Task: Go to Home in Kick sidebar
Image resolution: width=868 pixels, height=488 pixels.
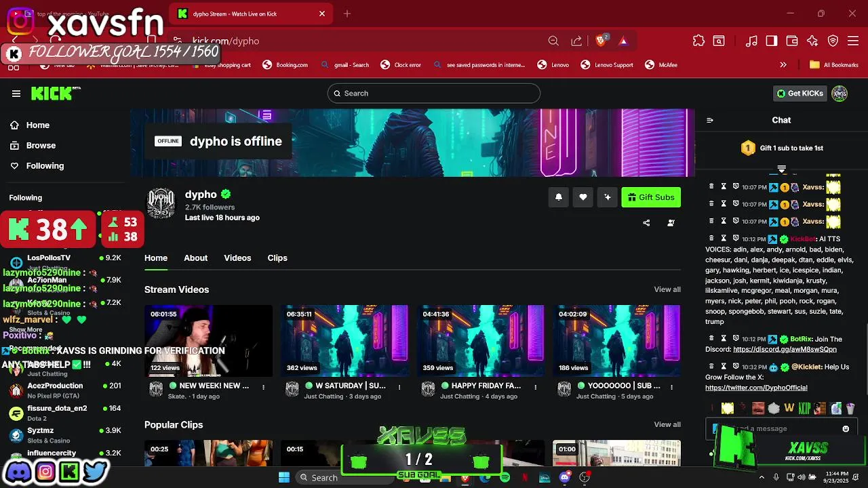Action: [31, 125]
